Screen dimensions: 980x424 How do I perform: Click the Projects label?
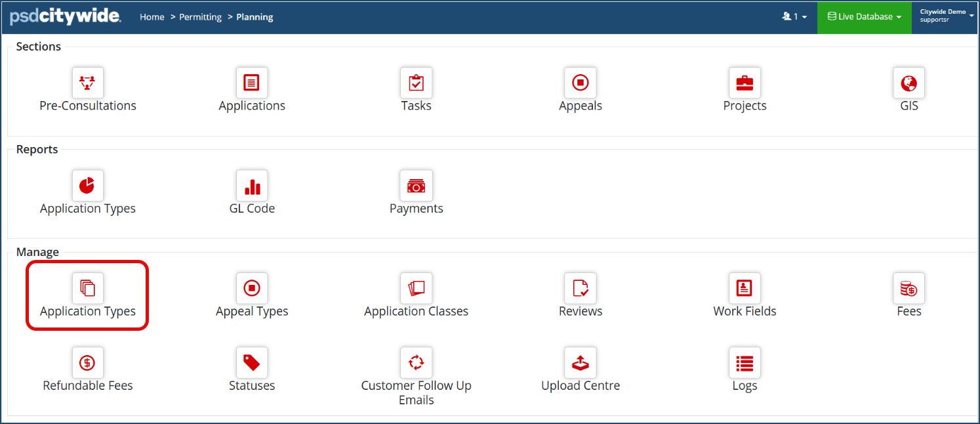[745, 106]
